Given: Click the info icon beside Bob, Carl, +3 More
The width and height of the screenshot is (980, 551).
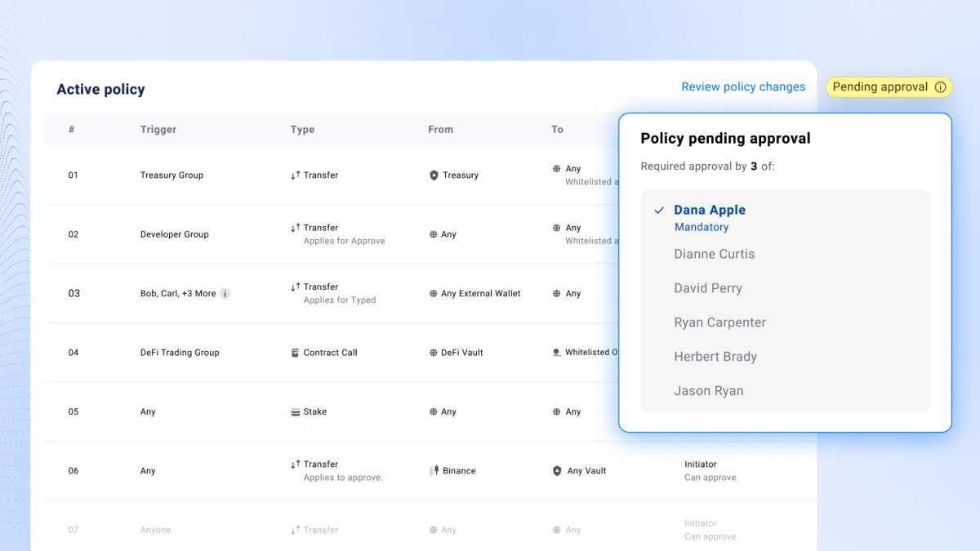Looking at the screenshot, I should 225,293.
